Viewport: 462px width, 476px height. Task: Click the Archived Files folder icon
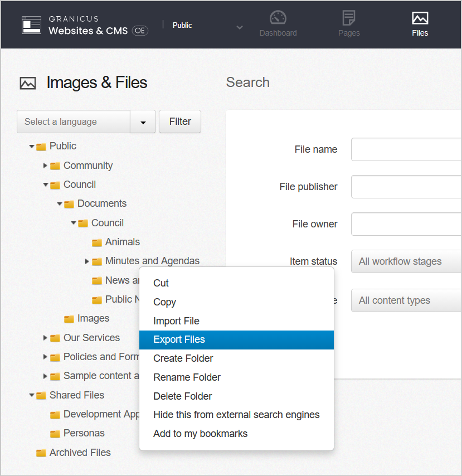coord(41,453)
